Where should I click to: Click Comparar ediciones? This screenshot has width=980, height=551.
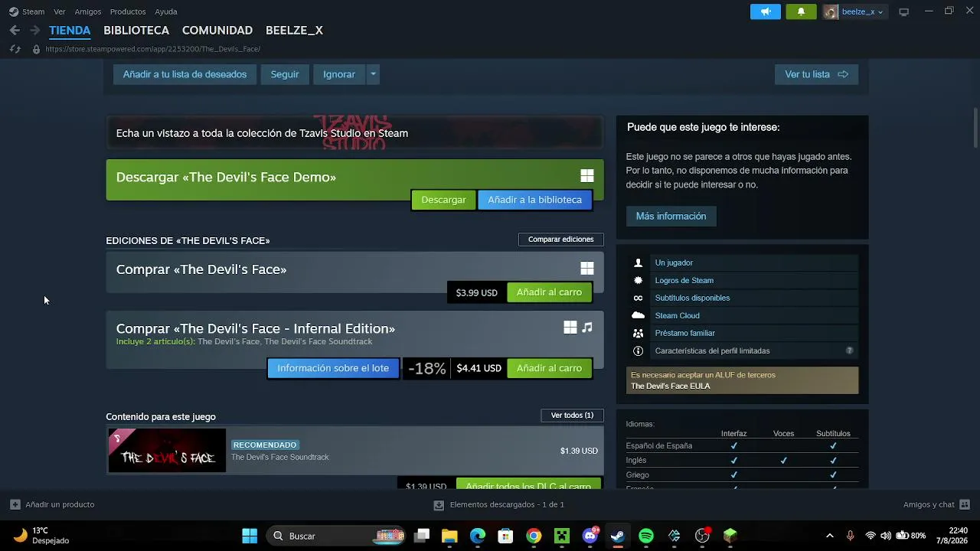(560, 240)
